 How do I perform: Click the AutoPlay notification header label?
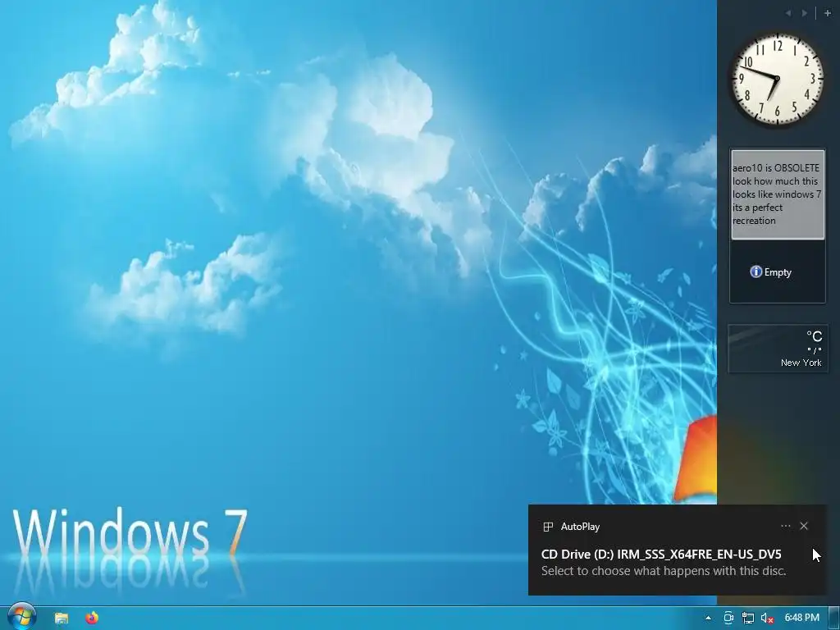click(580, 527)
